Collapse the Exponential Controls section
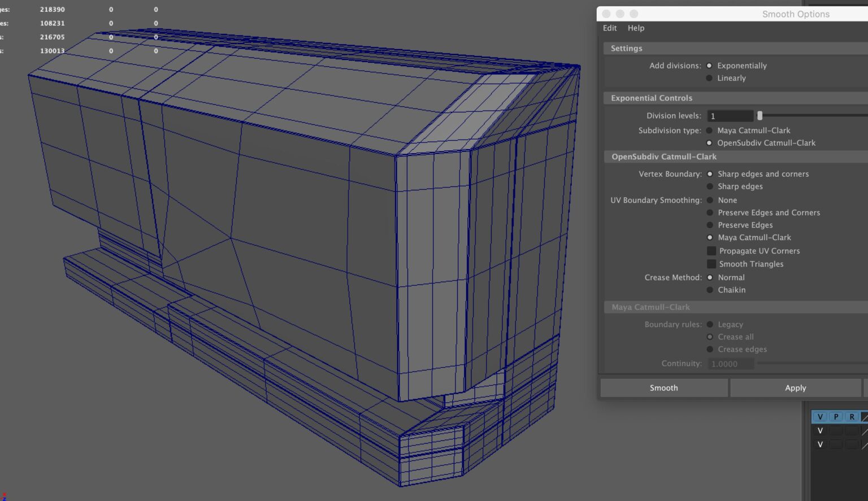The image size is (868, 501). point(651,98)
